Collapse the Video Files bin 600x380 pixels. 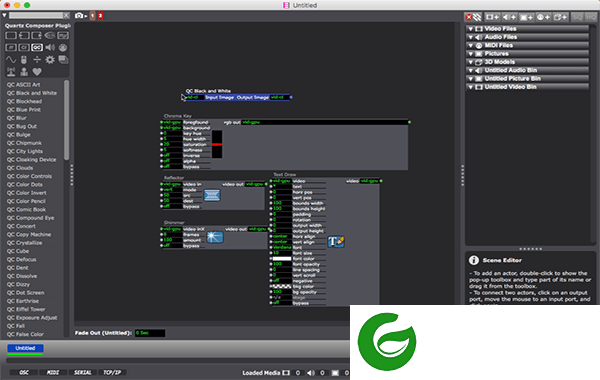tap(471, 29)
